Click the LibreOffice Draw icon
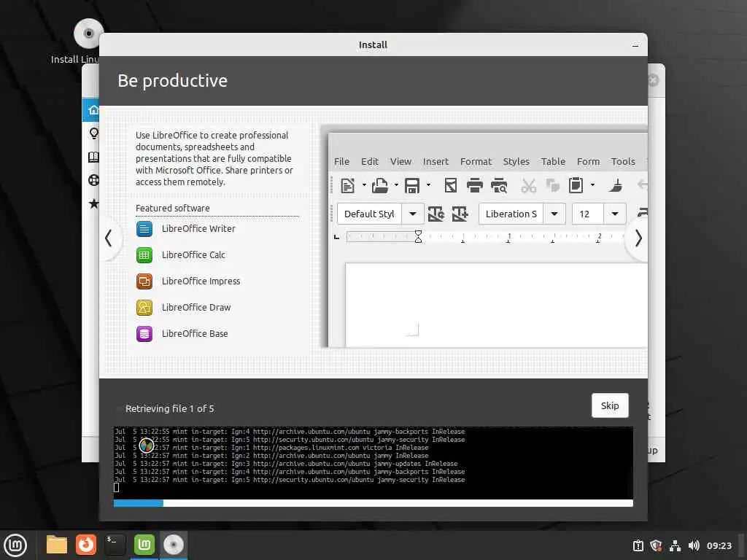 (144, 307)
